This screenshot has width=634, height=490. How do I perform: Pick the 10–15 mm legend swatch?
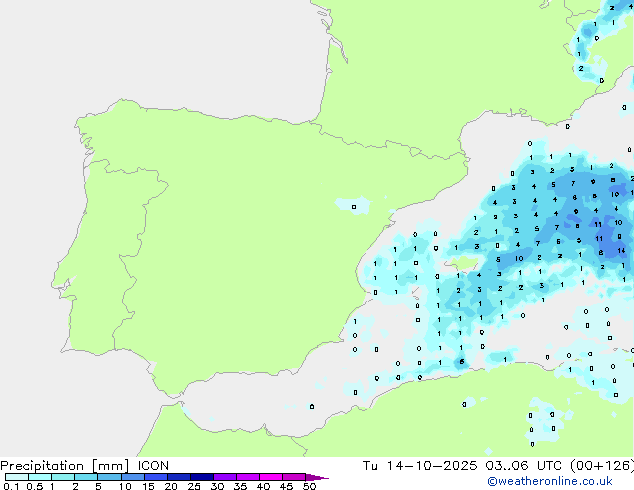[x=132, y=477]
